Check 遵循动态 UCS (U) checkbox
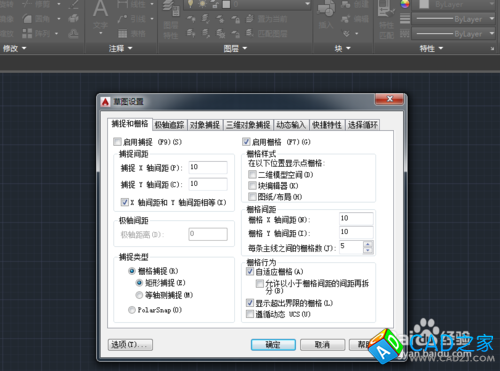 [x=250, y=314]
